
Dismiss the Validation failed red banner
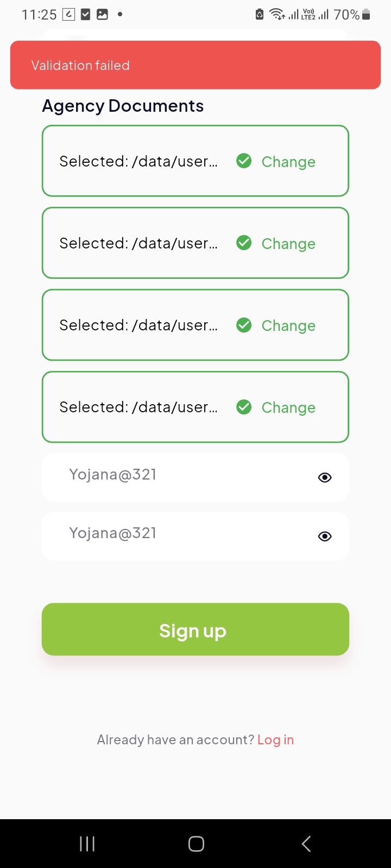click(195, 65)
